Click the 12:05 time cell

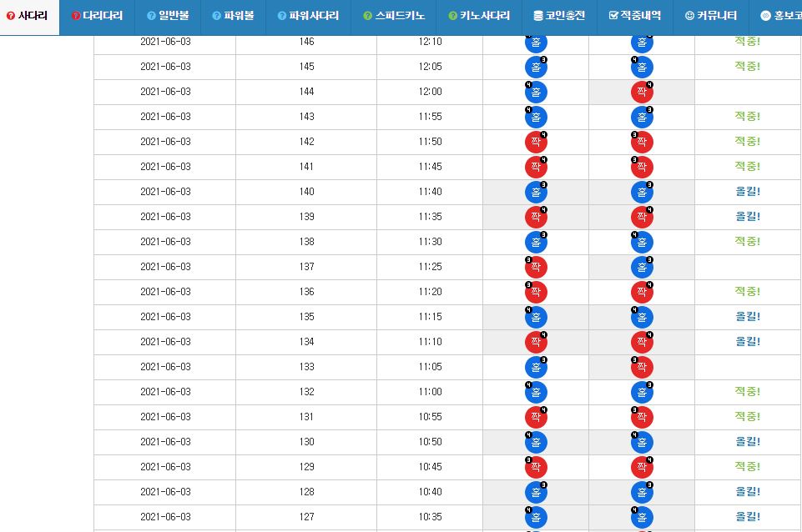430,67
